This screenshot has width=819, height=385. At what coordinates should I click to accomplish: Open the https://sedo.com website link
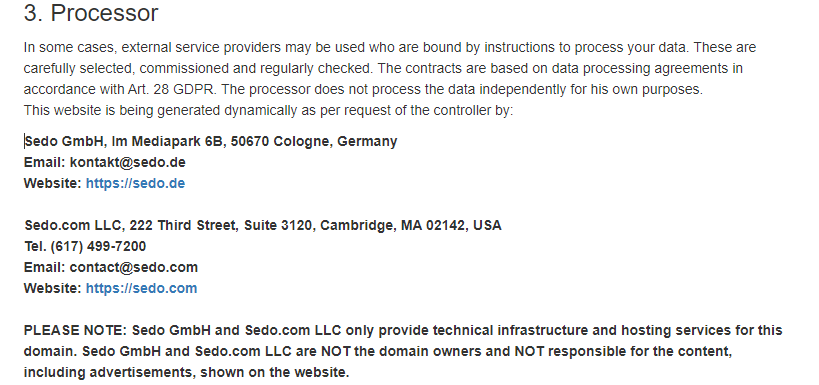pos(142,288)
